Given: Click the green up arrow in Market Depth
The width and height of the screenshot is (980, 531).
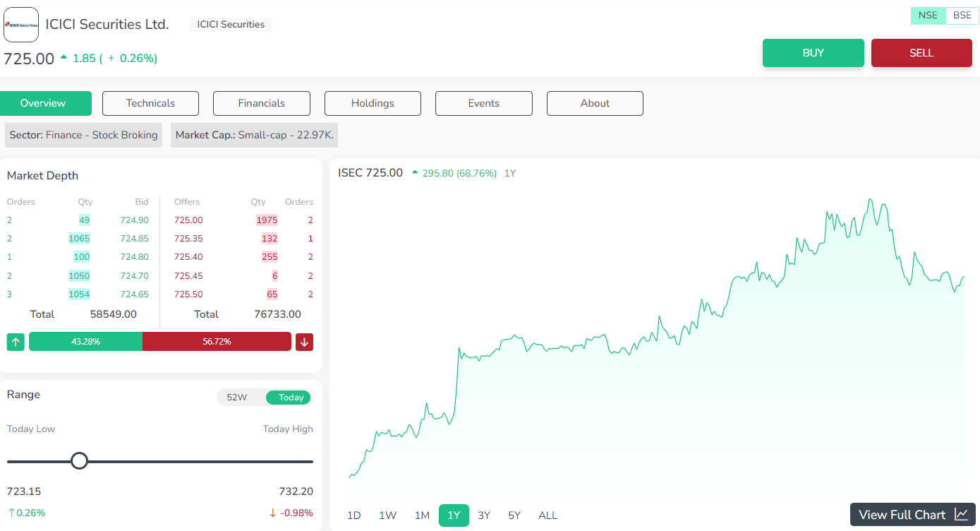Looking at the screenshot, I should 16,342.
